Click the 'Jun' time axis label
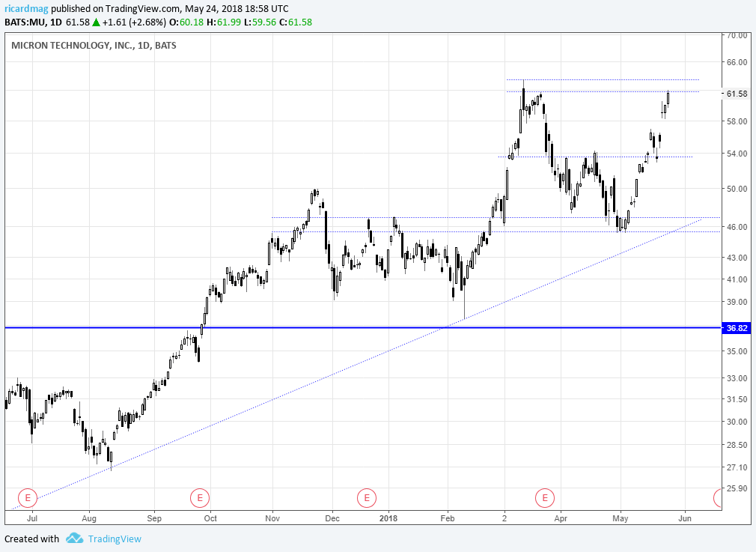This screenshot has height=552, width=756. point(685,518)
